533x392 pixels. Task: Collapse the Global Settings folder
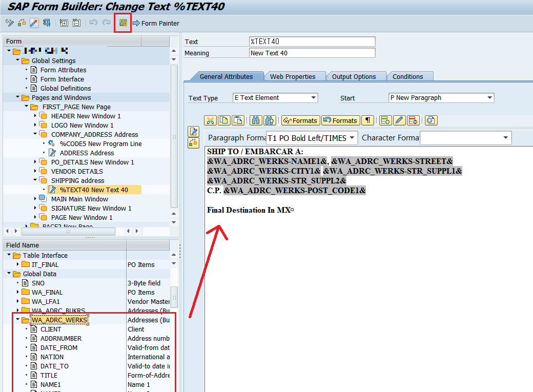tap(17, 60)
